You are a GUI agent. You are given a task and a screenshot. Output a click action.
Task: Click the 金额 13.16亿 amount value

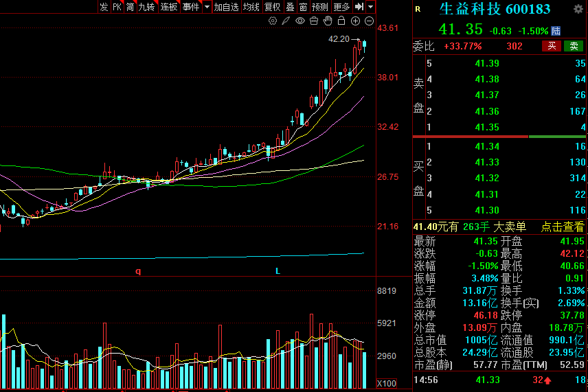coord(480,303)
